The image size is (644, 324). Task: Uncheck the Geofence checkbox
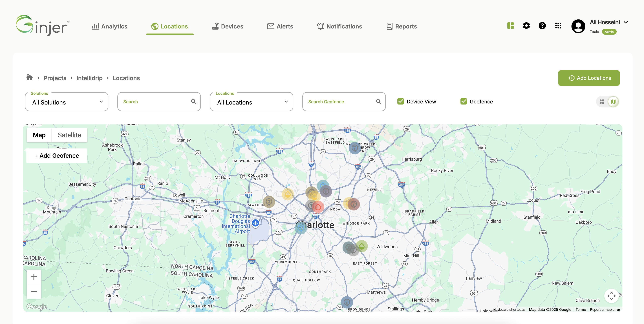(x=464, y=101)
